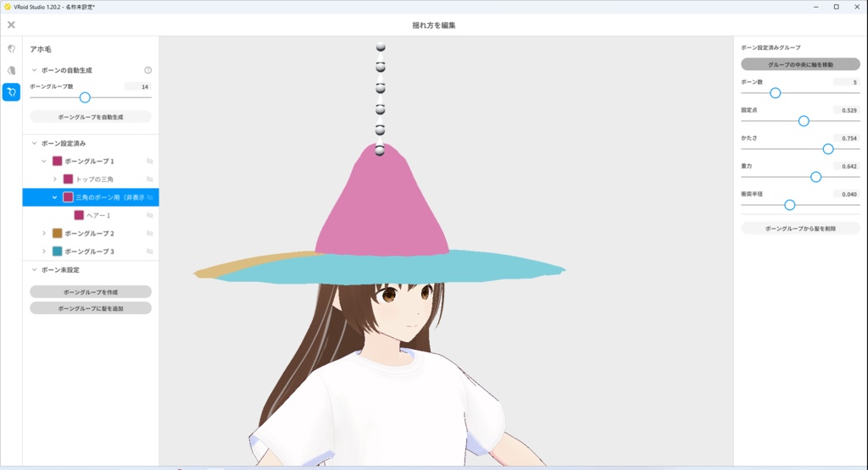Expand ボーングループ 2 node
The image size is (868, 470).
pyautogui.click(x=44, y=234)
